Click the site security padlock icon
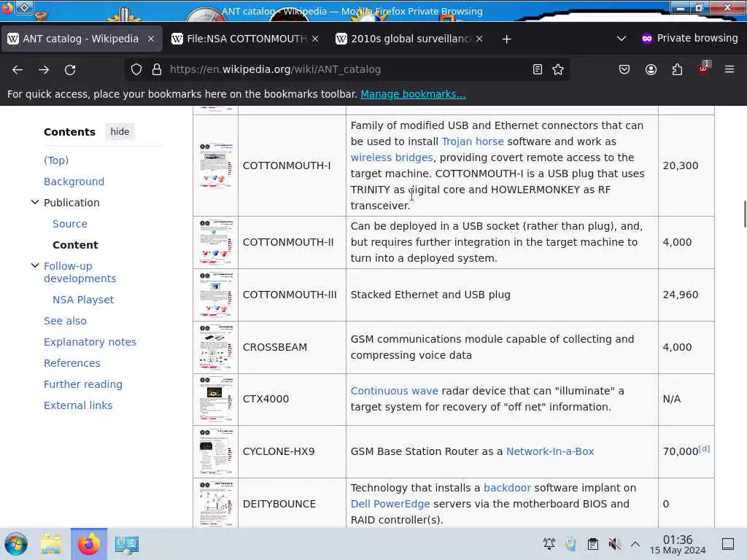This screenshot has width=747, height=560. (x=157, y=69)
